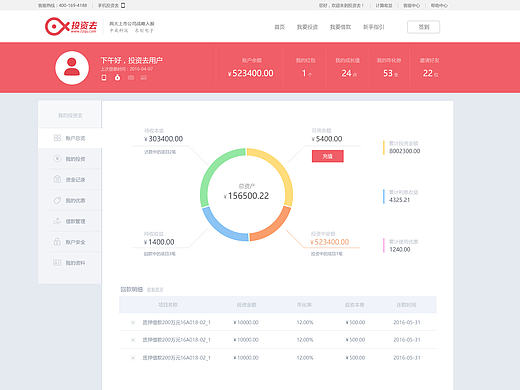Screen dimensions: 520x390
Task: Click the 投资去 fish logo
Action: 71,26
